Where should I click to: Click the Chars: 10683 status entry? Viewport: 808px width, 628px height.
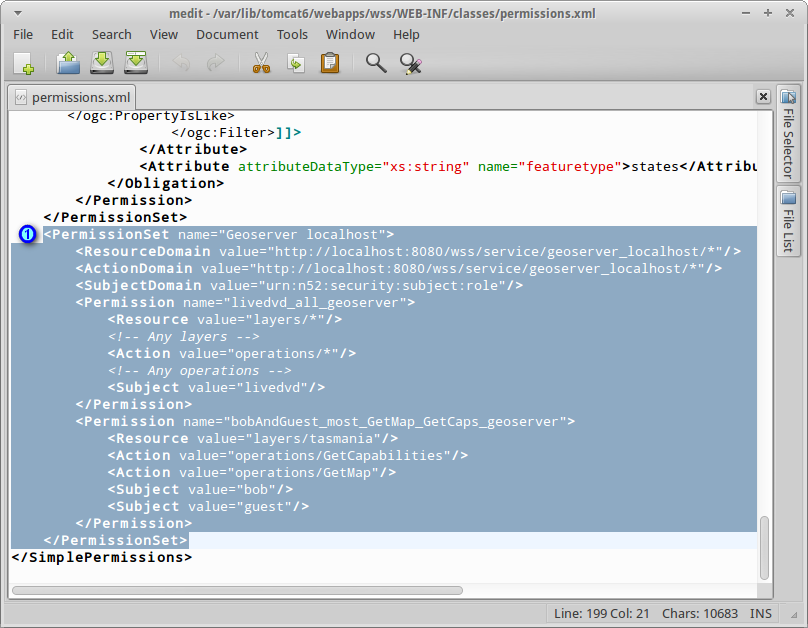click(x=700, y=614)
